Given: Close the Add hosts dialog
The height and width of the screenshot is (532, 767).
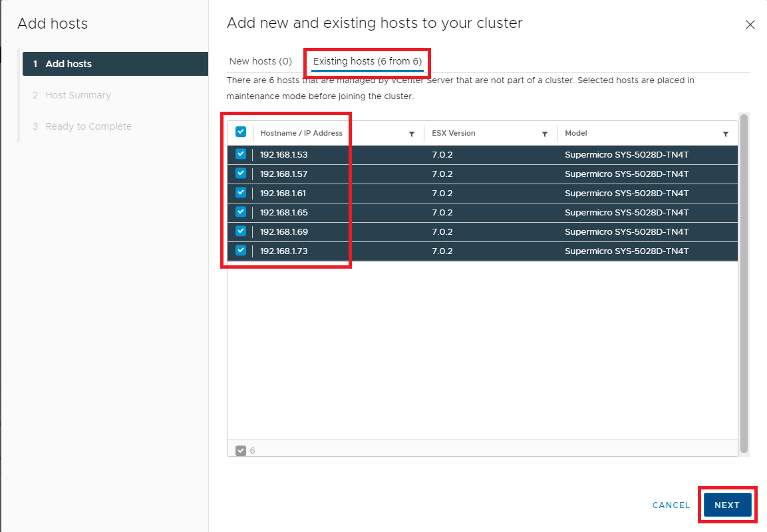Looking at the screenshot, I should (750, 25).
